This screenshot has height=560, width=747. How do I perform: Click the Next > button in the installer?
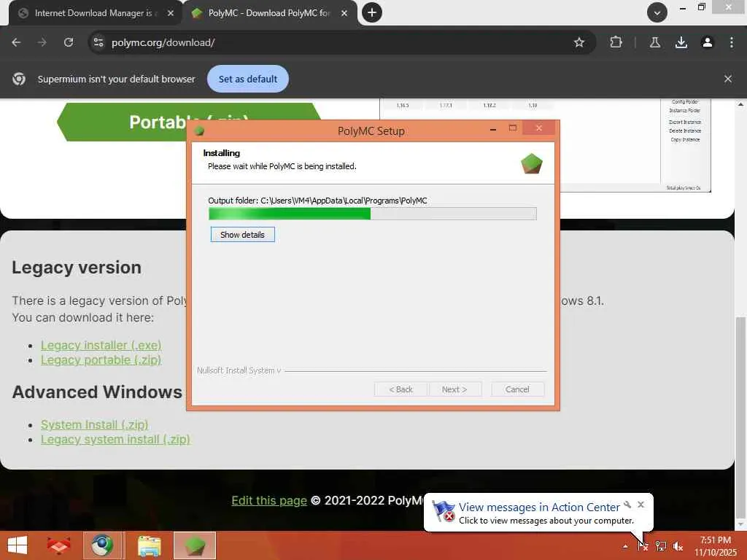click(x=454, y=389)
